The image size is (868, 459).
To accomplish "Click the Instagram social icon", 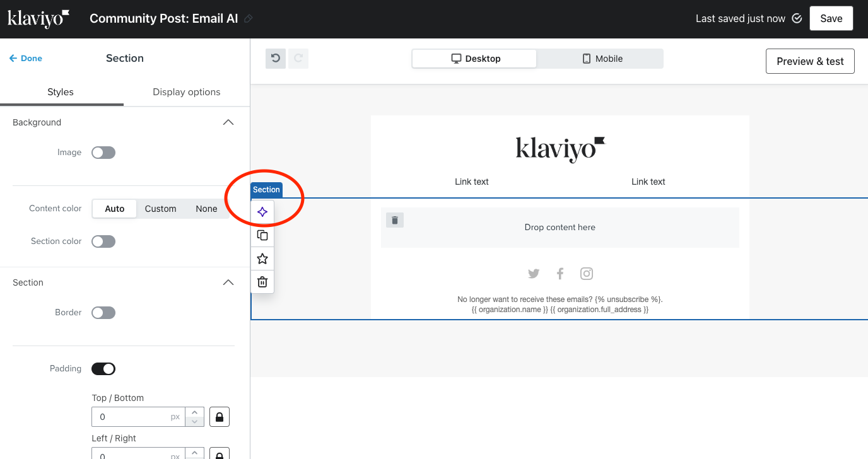I will (x=587, y=274).
